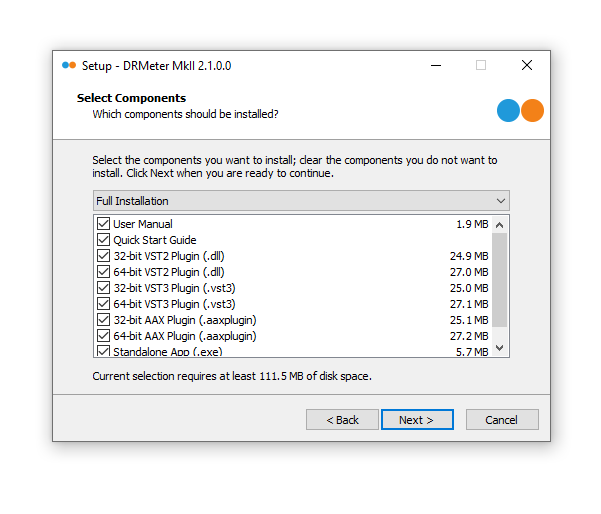Screen dimensions: 601x514
Task: Deselect the 32-bit AAX Plugin (.aaxplugin)
Action: [x=103, y=320]
